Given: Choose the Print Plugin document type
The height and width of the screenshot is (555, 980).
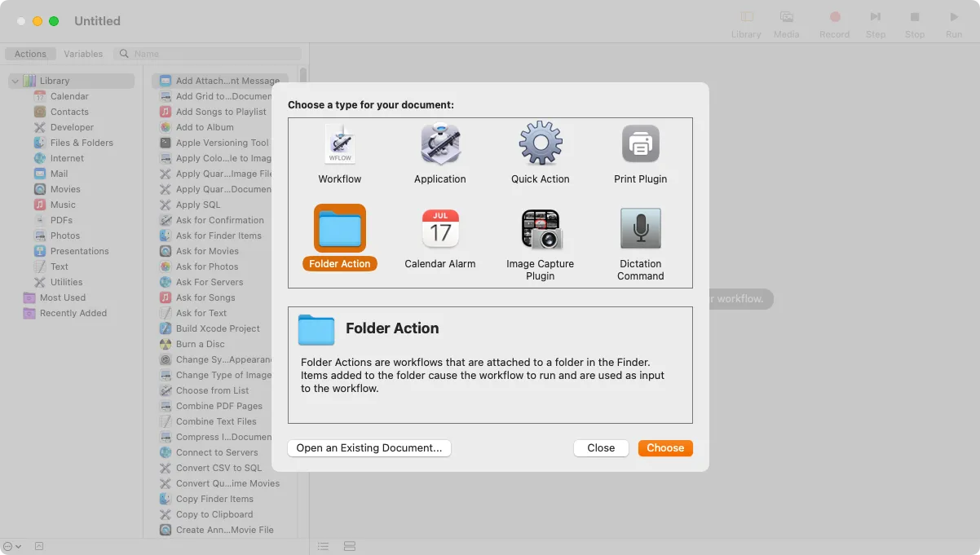Looking at the screenshot, I should click(x=640, y=153).
